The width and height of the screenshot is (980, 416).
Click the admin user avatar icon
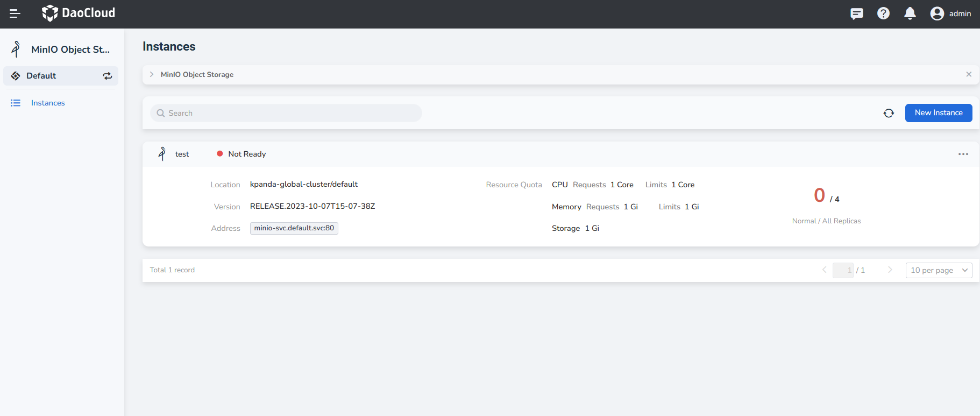pyautogui.click(x=937, y=13)
